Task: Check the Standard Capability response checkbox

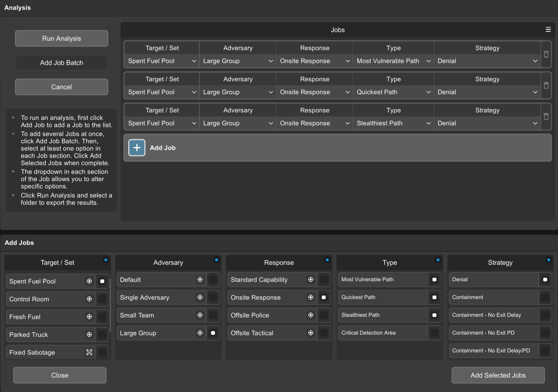Action: coord(324,280)
